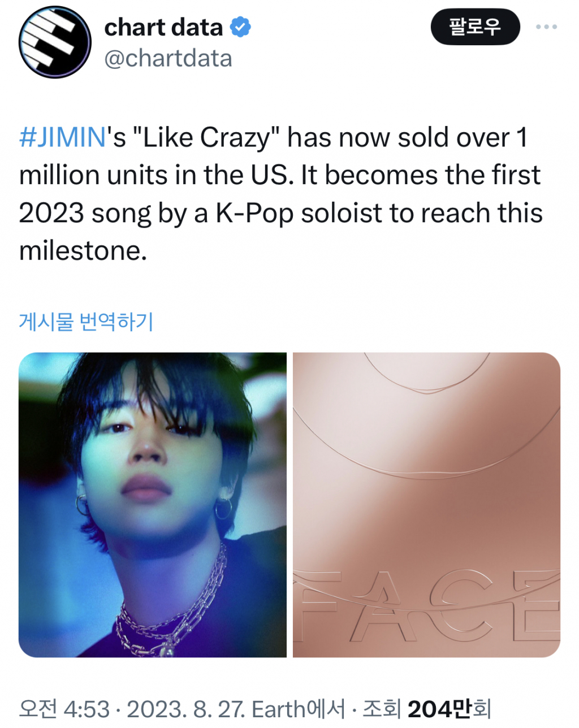Click the Earth에서 location label

(298, 709)
